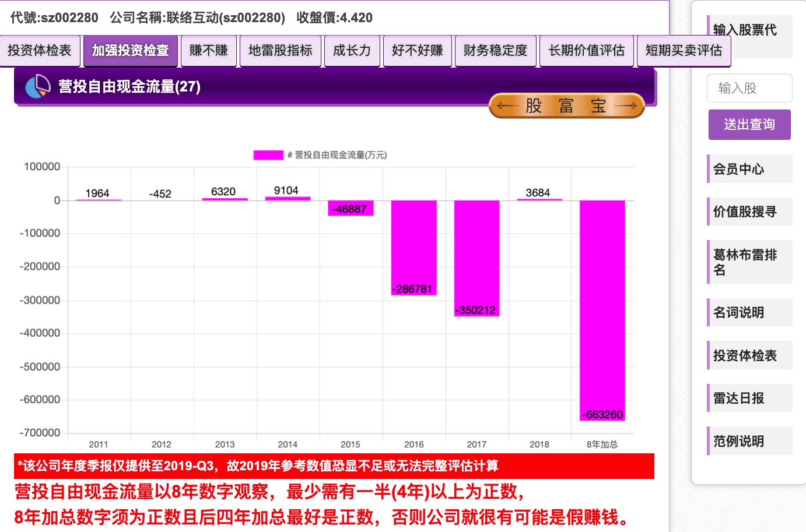The width and height of the screenshot is (806, 532).
Task: Switch to the 成长力 tab
Action: (352, 51)
